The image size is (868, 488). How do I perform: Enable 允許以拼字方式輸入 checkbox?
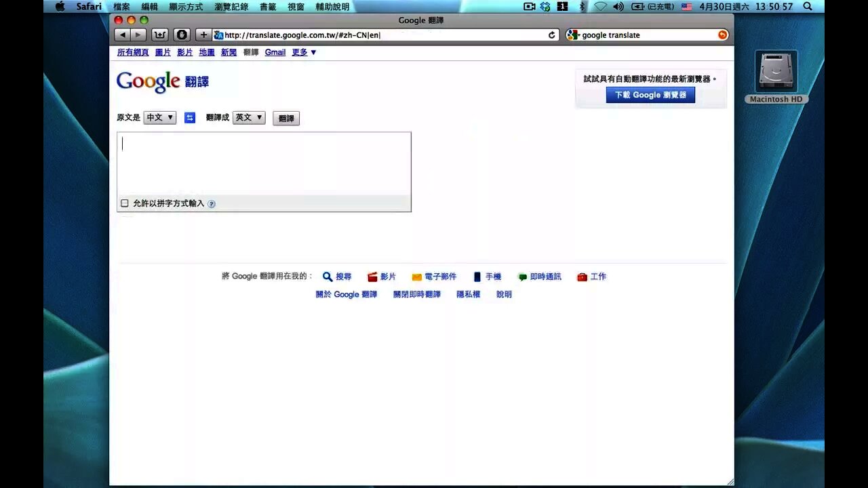(x=125, y=203)
